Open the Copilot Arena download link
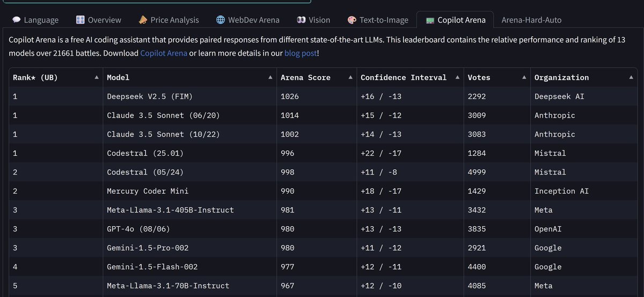 (164, 53)
